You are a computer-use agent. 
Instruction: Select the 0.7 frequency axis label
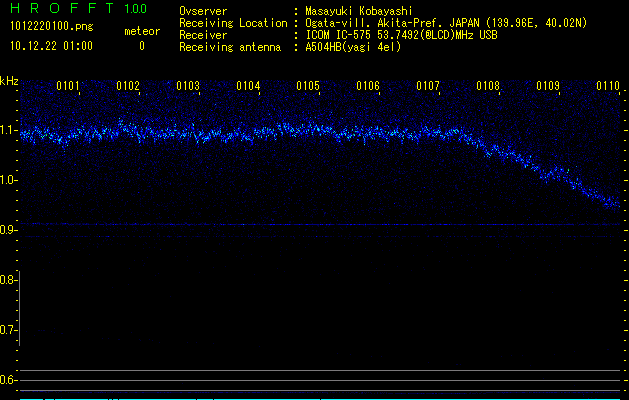point(9,329)
